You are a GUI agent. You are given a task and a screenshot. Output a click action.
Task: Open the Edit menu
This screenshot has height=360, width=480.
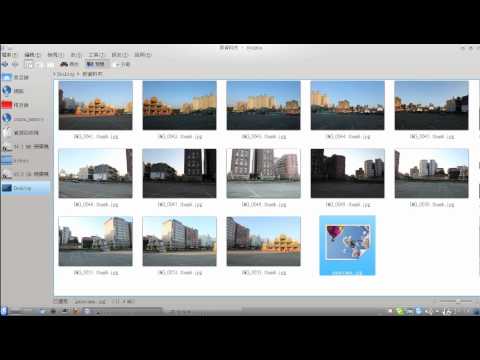tap(32, 55)
